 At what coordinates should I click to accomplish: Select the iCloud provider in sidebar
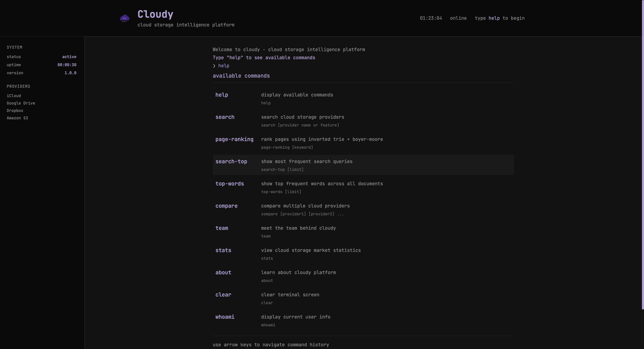pos(14,96)
